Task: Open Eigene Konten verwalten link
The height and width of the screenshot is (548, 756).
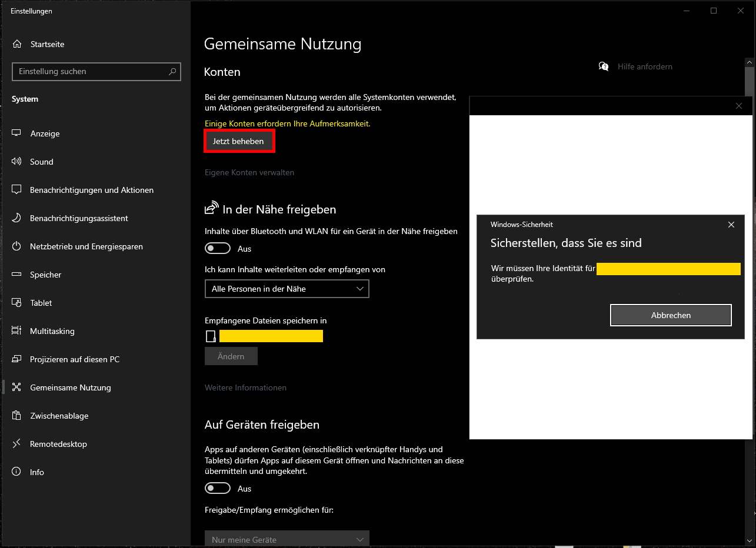Action: pos(249,172)
